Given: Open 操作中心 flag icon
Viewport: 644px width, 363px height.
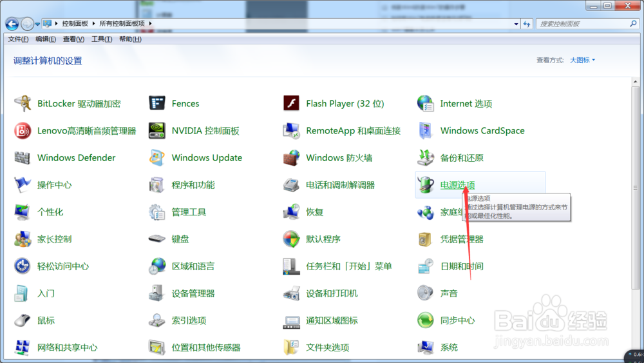Looking at the screenshot, I should (x=23, y=185).
